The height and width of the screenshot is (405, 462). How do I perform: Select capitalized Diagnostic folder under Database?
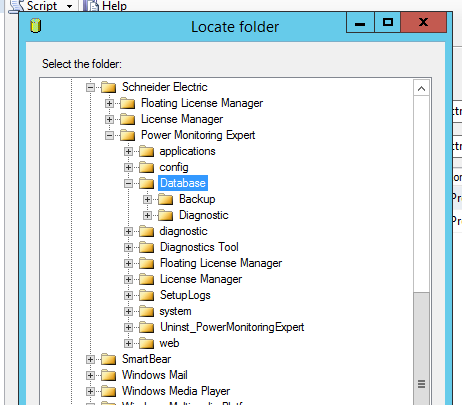coord(204,215)
